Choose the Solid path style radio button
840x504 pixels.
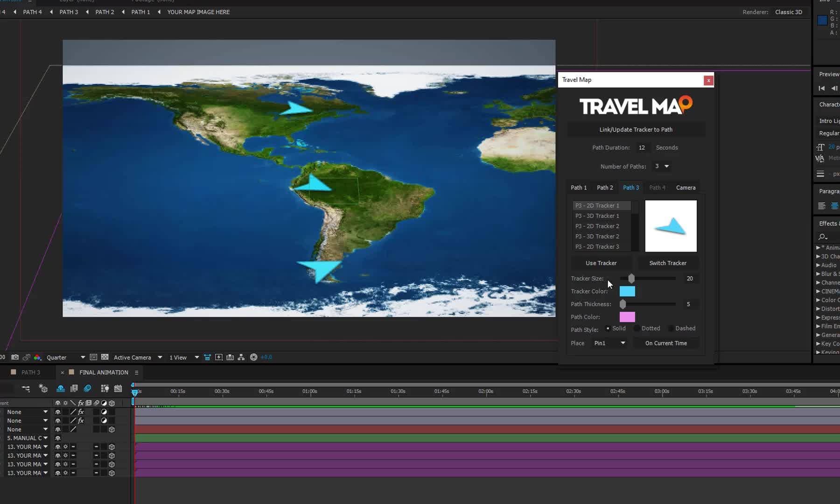tap(608, 329)
